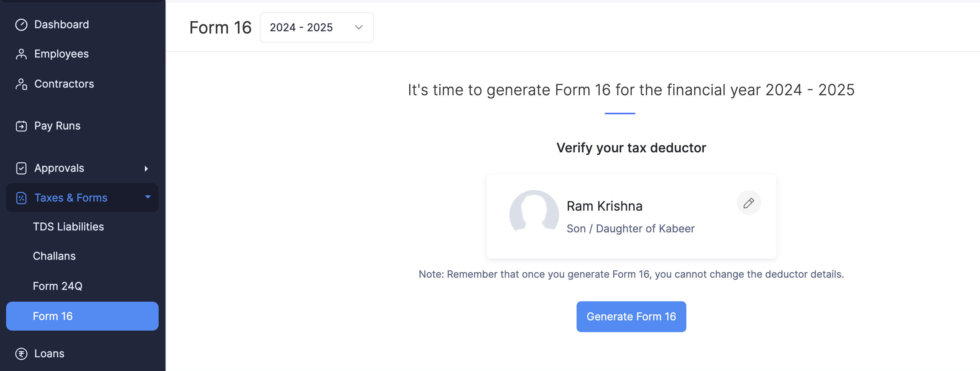
Task: Select the Employees icon
Action: coord(21,54)
